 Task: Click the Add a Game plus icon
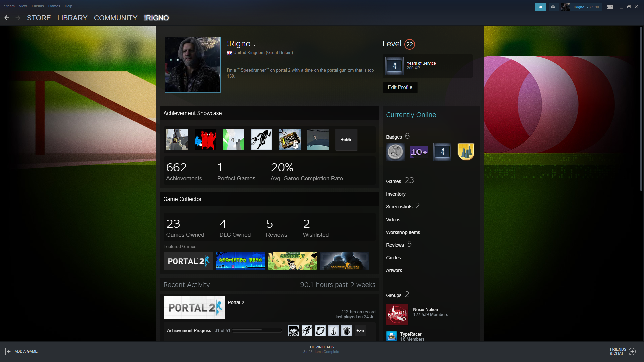tap(9, 351)
